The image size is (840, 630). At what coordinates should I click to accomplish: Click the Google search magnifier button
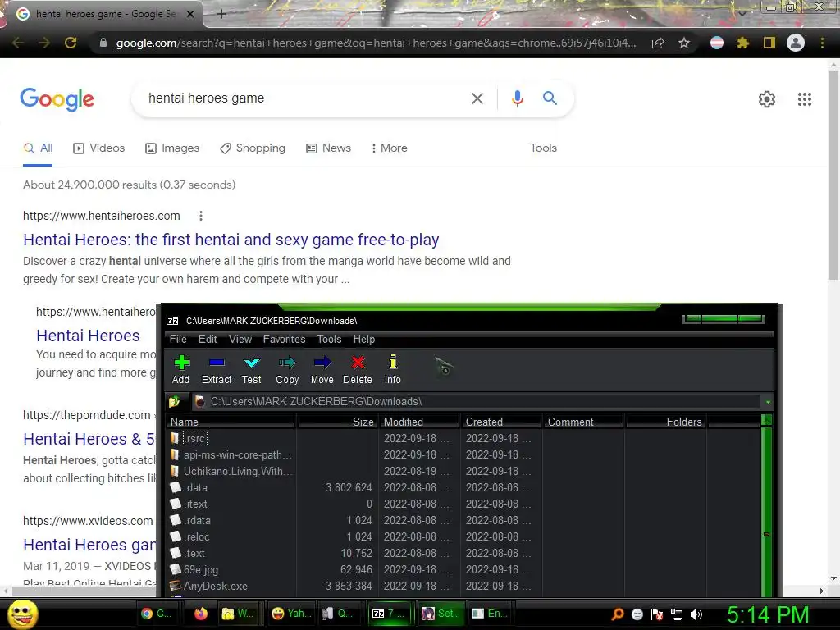pos(550,98)
